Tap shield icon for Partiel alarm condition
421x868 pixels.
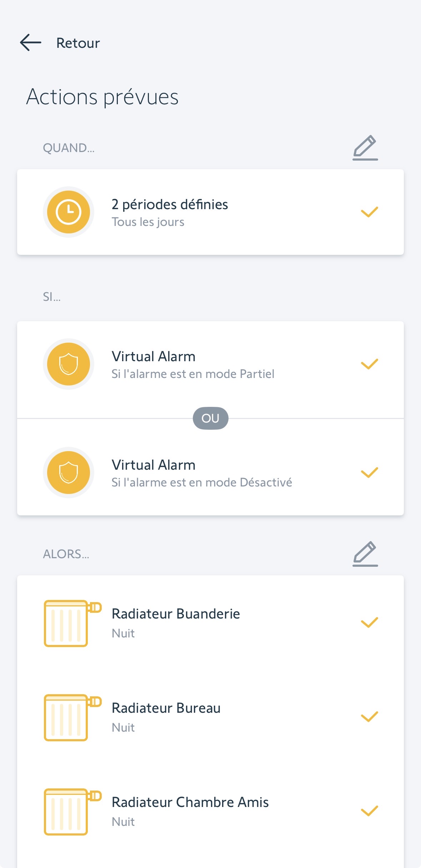(x=69, y=364)
